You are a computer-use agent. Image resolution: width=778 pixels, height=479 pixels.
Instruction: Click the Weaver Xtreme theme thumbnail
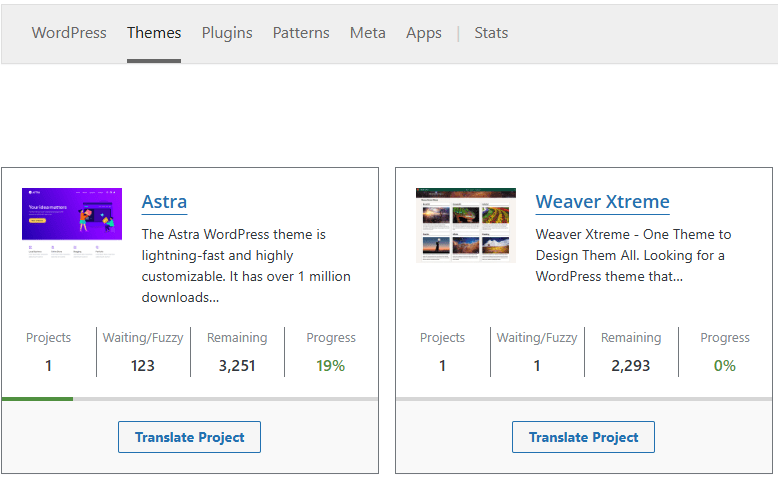466,225
